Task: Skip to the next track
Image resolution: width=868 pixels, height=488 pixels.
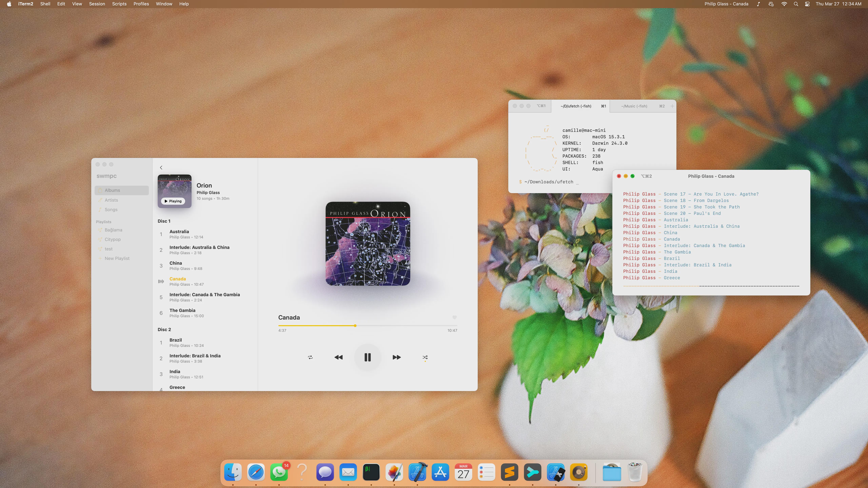Action: pyautogui.click(x=396, y=357)
